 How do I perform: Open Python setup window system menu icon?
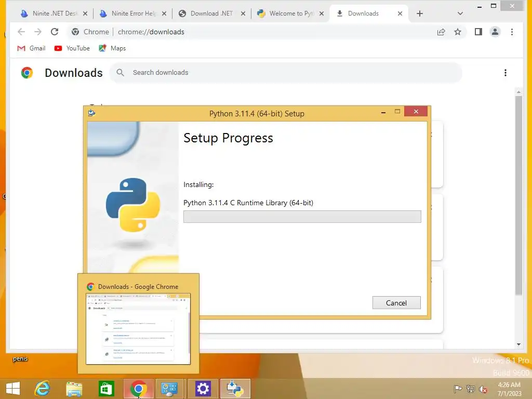click(x=91, y=113)
